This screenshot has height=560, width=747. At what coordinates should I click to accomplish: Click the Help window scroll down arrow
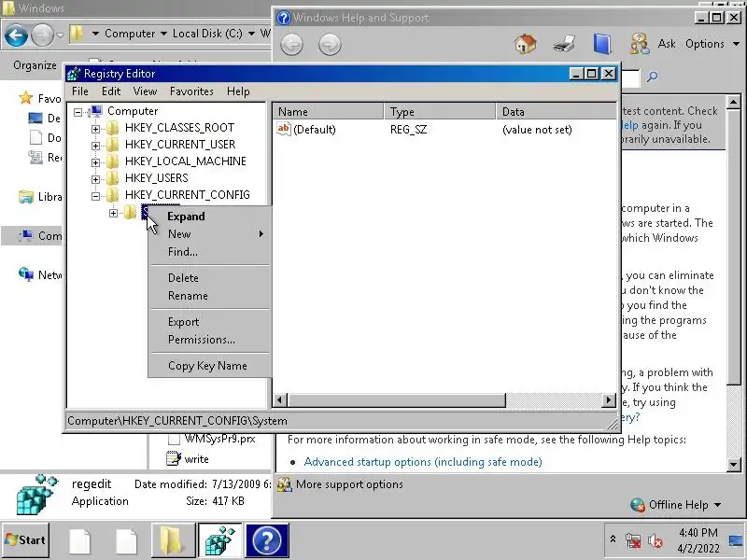click(x=733, y=464)
